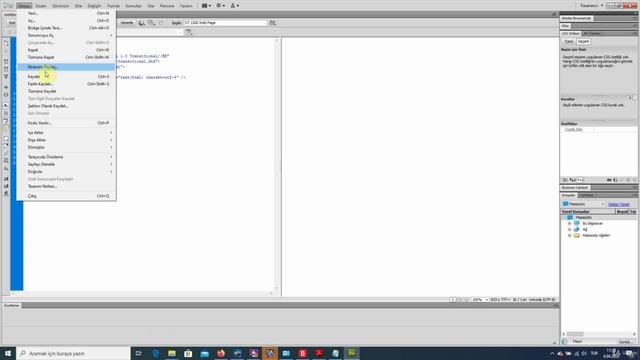Open the Dosya menu in menu bar
The height and width of the screenshot is (360, 640).
click(24, 6)
